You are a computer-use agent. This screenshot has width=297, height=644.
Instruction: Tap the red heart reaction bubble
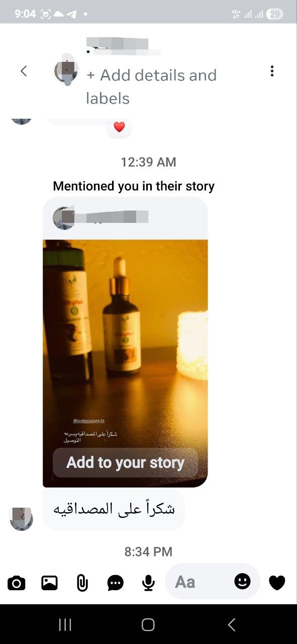click(119, 127)
